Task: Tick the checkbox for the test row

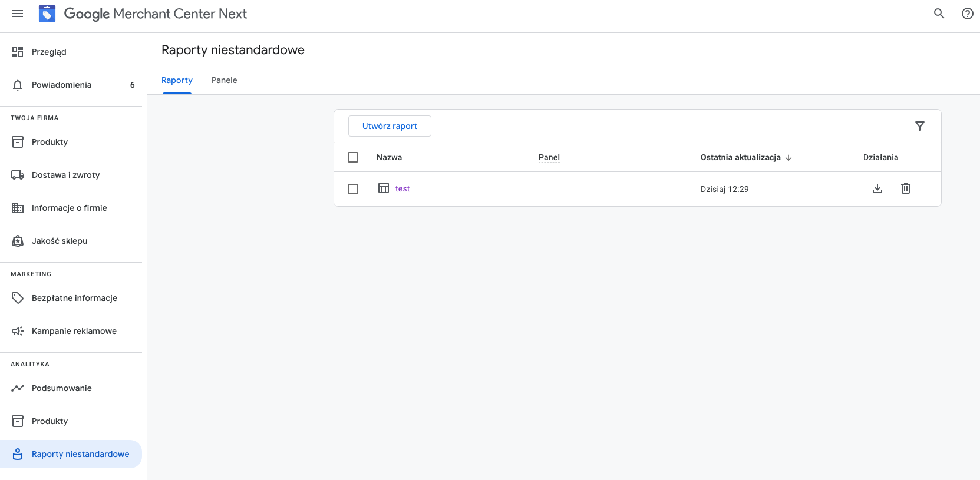Action: point(353,189)
